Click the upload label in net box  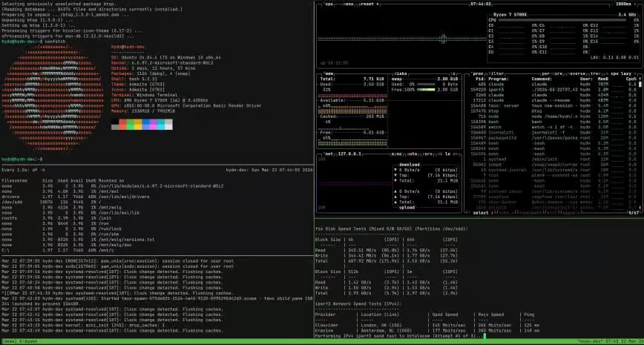(x=407, y=208)
